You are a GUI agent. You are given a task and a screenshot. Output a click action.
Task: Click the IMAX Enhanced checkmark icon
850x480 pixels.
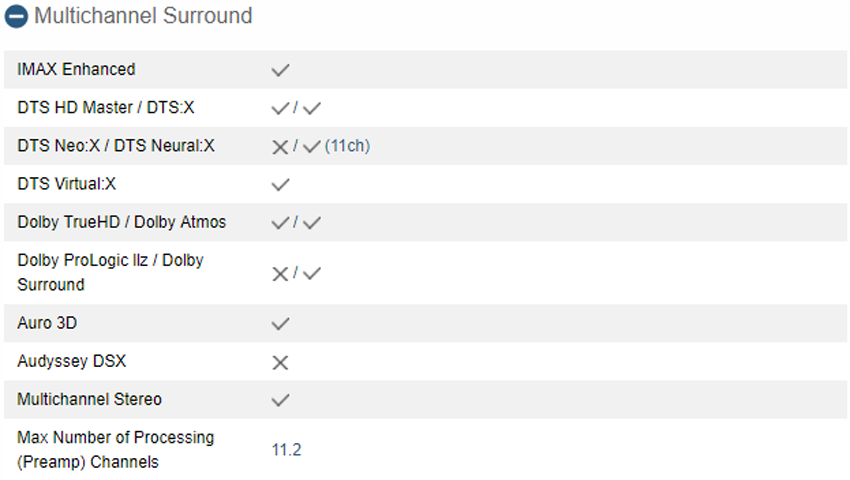point(280,70)
